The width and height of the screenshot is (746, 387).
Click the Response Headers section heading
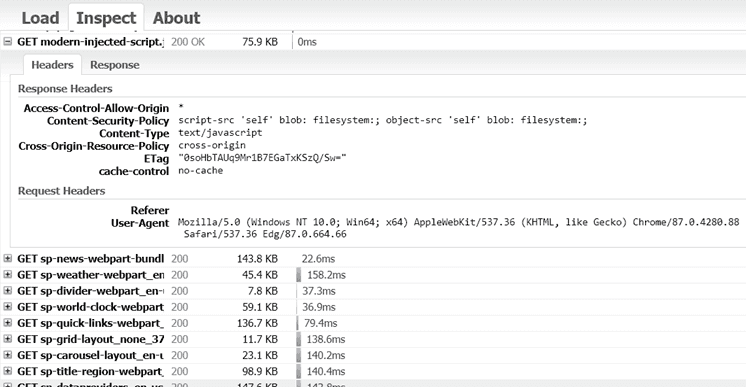coord(65,89)
